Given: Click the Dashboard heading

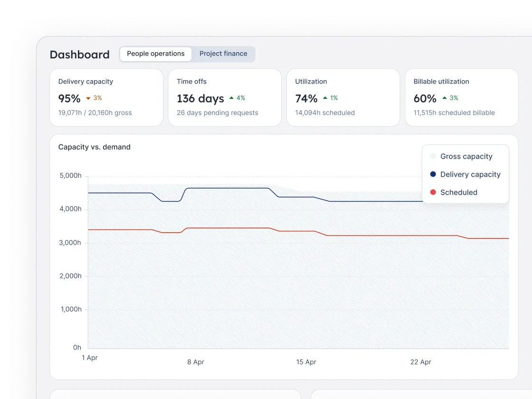Looking at the screenshot, I should [79, 55].
